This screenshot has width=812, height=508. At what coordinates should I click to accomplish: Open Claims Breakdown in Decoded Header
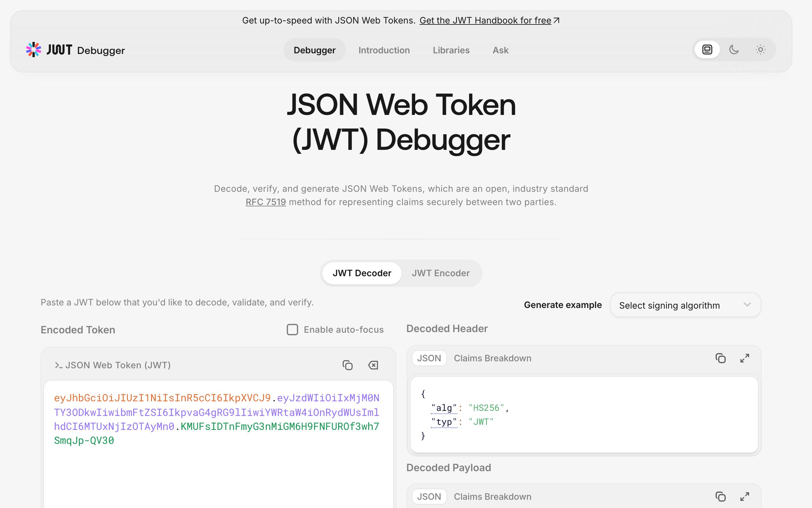click(492, 358)
